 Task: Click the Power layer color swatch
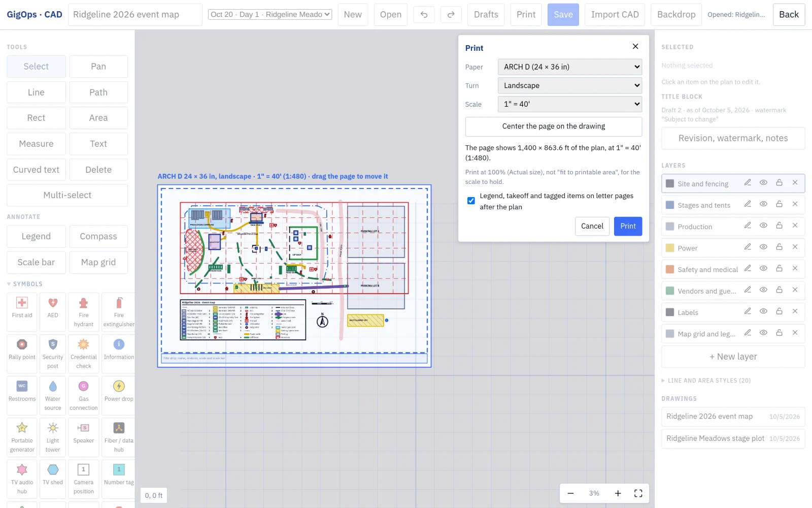(x=670, y=248)
